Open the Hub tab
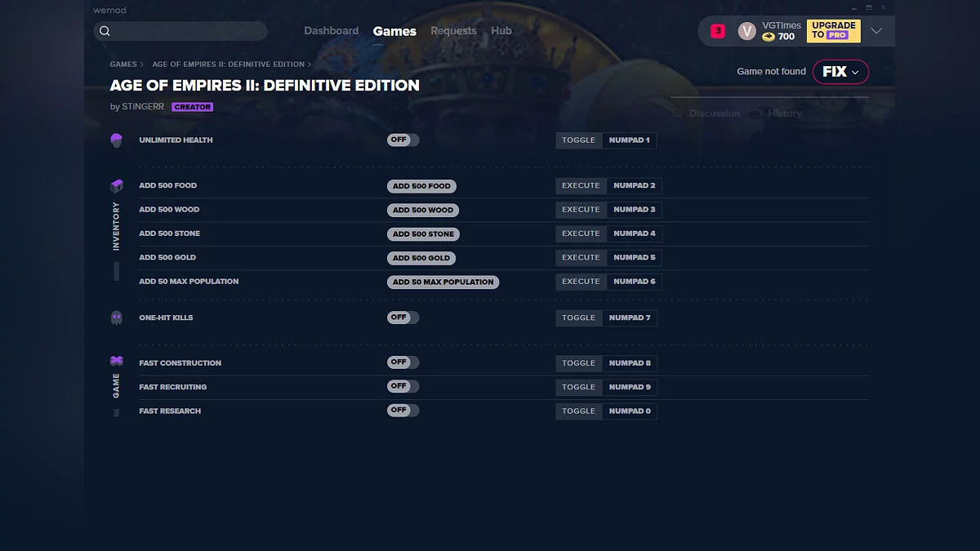Screen dimensions: 980x551 tap(501, 31)
